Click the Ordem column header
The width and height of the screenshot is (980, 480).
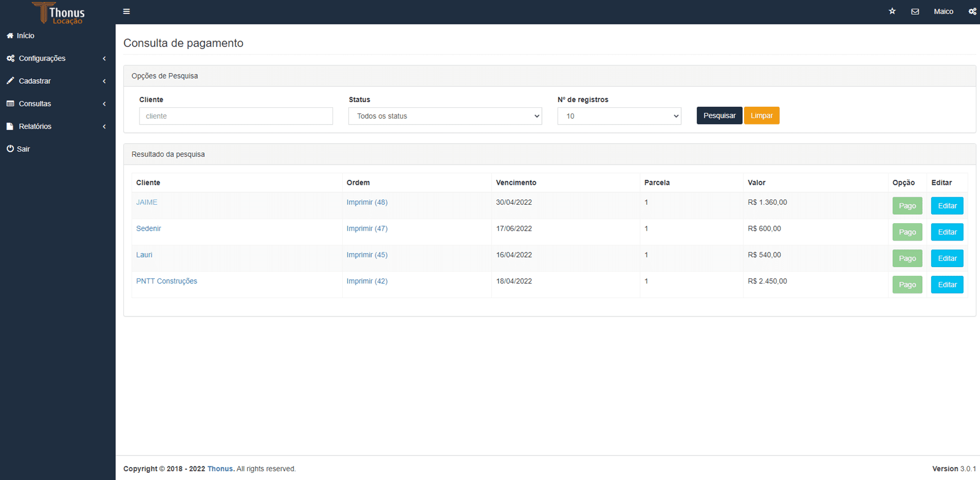coord(358,182)
